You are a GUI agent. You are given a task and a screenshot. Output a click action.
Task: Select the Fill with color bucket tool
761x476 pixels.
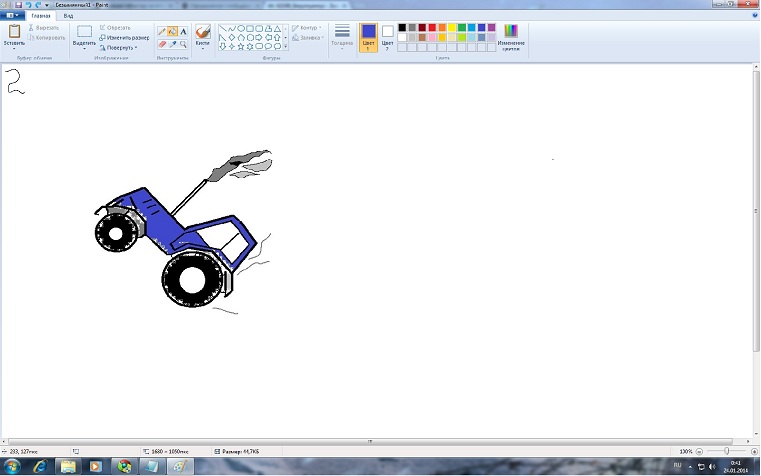tap(173, 32)
